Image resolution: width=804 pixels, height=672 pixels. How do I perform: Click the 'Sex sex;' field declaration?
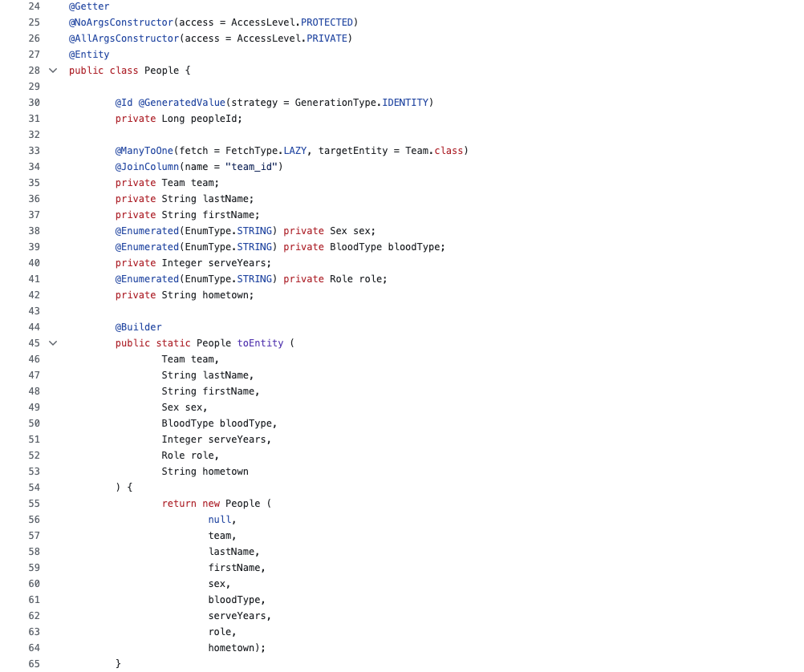click(353, 231)
